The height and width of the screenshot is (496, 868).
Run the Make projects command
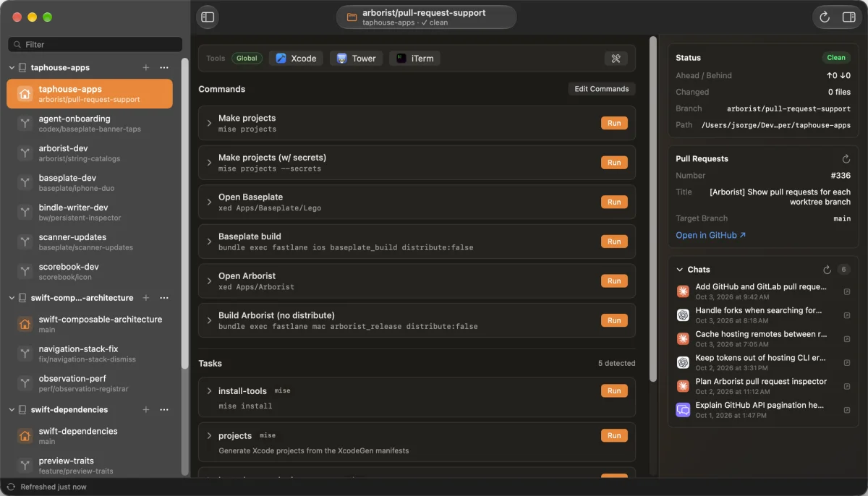(x=614, y=123)
